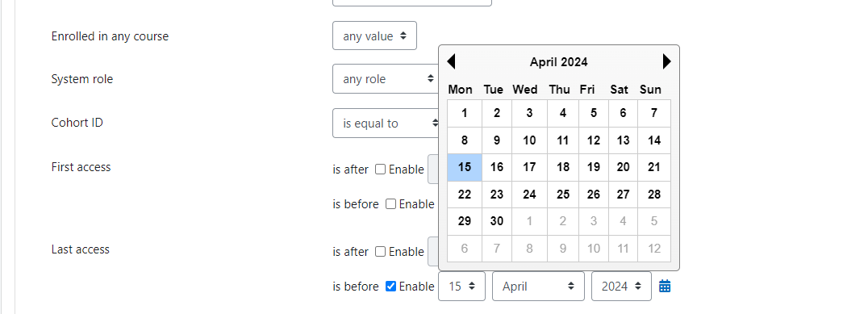The width and height of the screenshot is (868, 314).
Task: Open calendar picker icon for Last access
Action: tap(665, 287)
